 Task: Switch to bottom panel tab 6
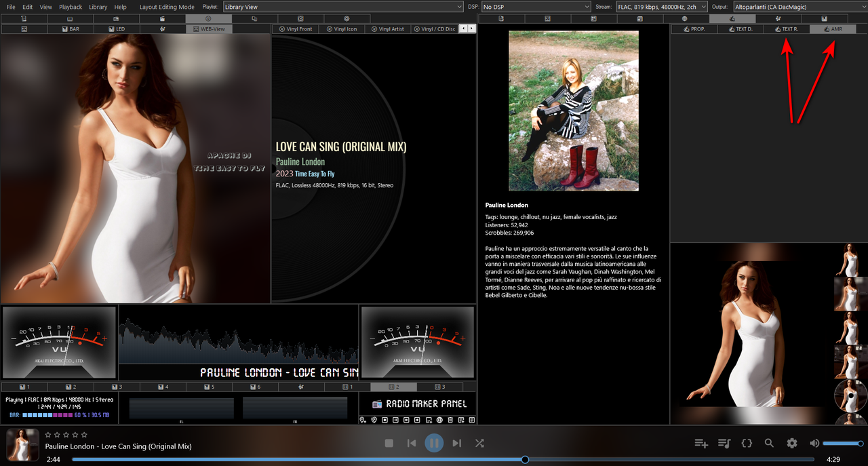pyautogui.click(x=254, y=387)
